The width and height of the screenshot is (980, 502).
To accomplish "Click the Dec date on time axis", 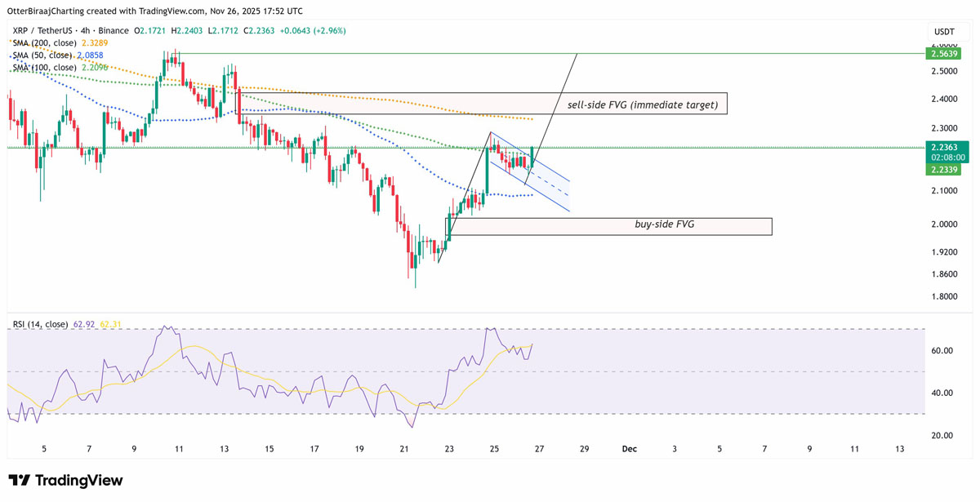I will pyautogui.click(x=629, y=448).
